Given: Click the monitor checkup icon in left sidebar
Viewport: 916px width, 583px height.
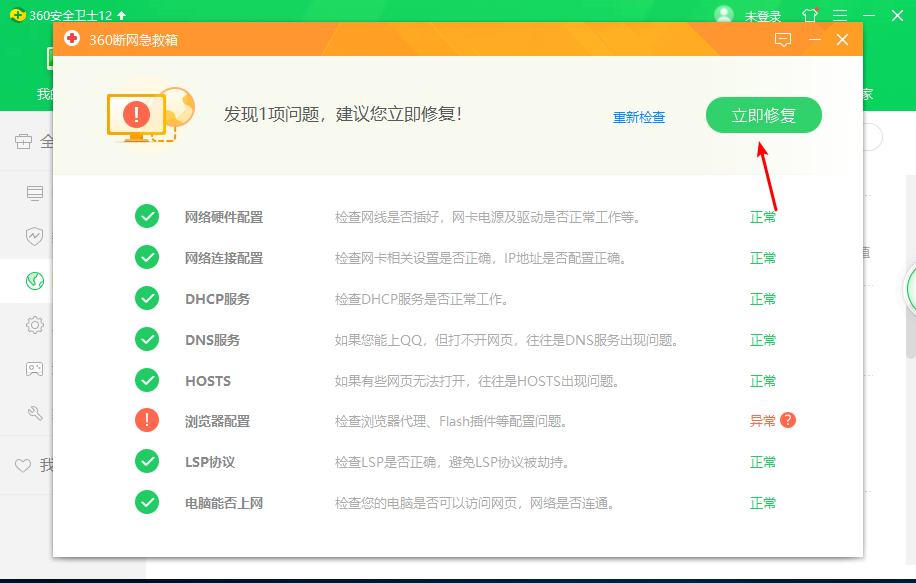Looking at the screenshot, I should [33, 194].
